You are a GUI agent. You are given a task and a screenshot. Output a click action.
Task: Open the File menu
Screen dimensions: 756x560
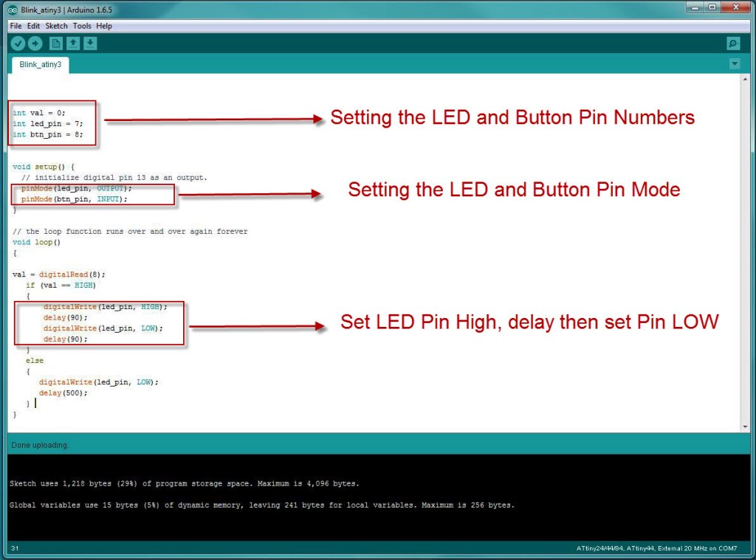16,26
